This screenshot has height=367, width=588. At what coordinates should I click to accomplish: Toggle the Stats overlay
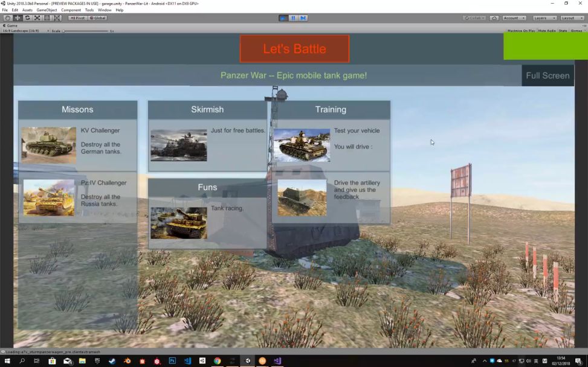pos(563,31)
